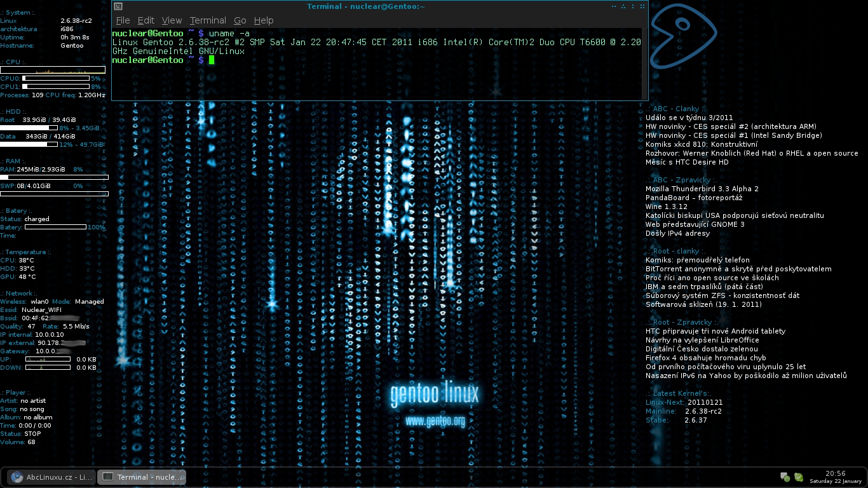Image resolution: width=868 pixels, height=488 pixels.
Task: Click 'HW novinky - CES speciál #1 (Intel Sandy Bridge)'
Action: (734, 135)
